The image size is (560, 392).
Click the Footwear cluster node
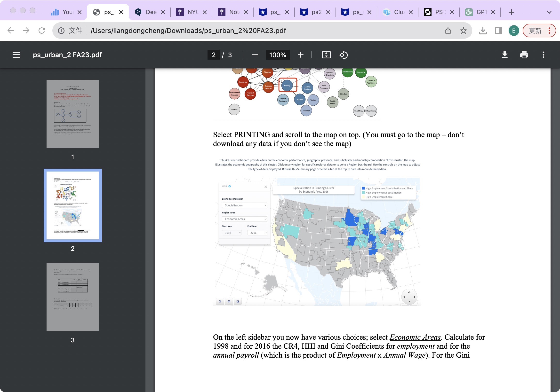306,111
